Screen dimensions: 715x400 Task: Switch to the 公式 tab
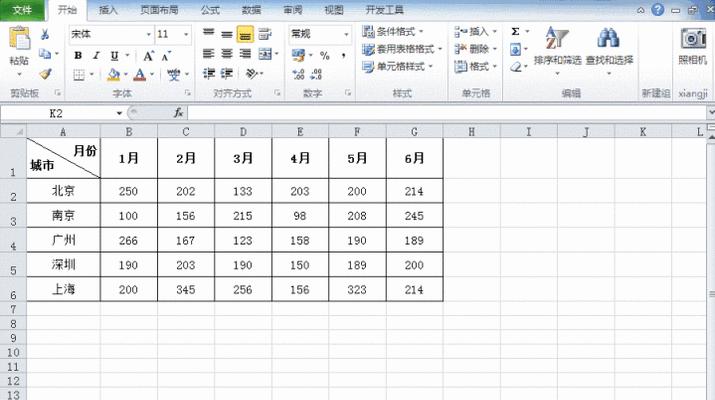tap(210, 10)
